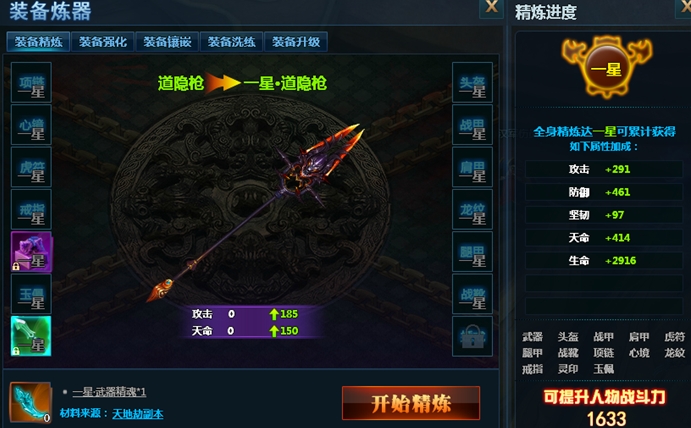Select the 腿甲 leg armor slot
Image resolution: width=691 pixels, height=428 pixels.
472,252
